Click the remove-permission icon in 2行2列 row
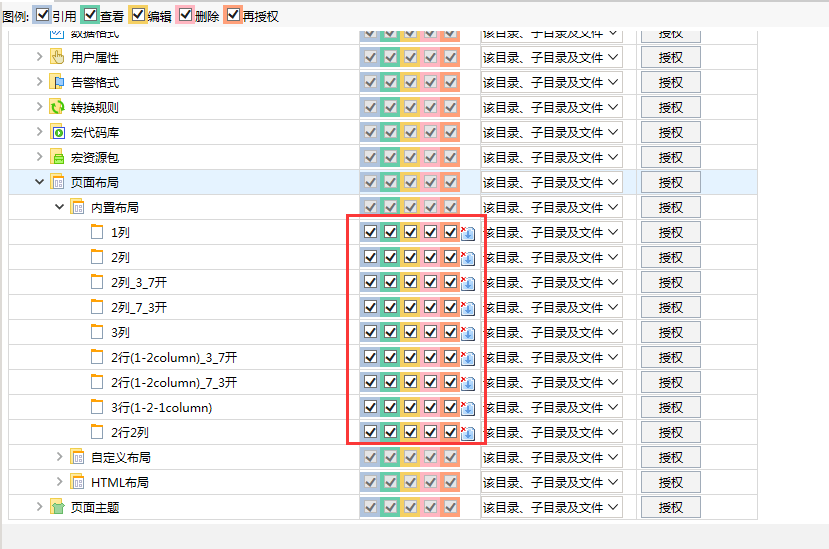 pos(468,433)
